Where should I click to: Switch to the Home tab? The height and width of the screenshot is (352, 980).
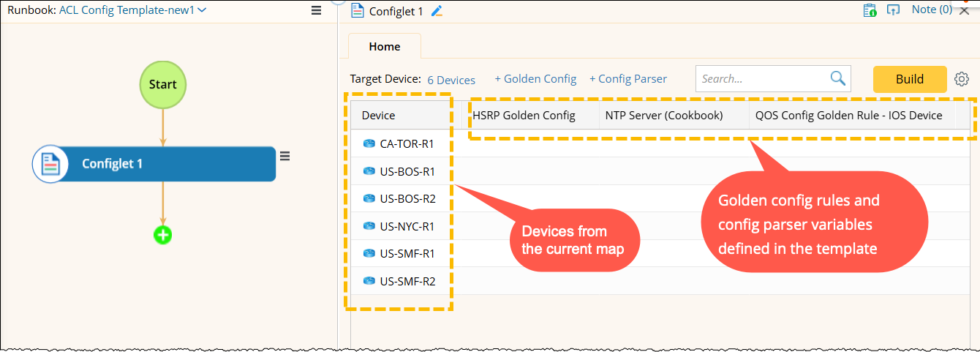point(384,47)
